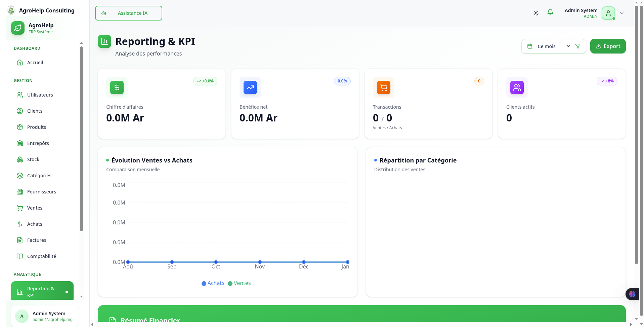644x327 pixels.
Task: Open the Produits page from sidebar
Action: pyautogui.click(x=37, y=127)
